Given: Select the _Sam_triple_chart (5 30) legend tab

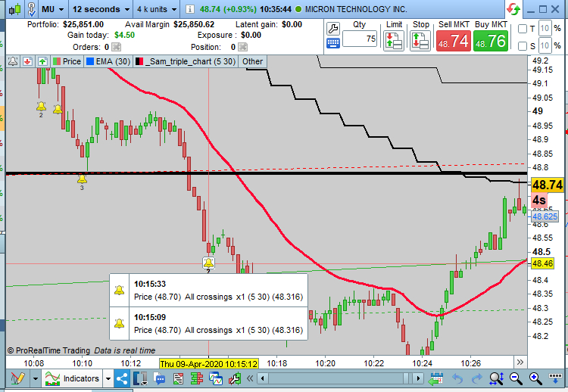Looking at the screenshot, I should pyautogui.click(x=186, y=61).
